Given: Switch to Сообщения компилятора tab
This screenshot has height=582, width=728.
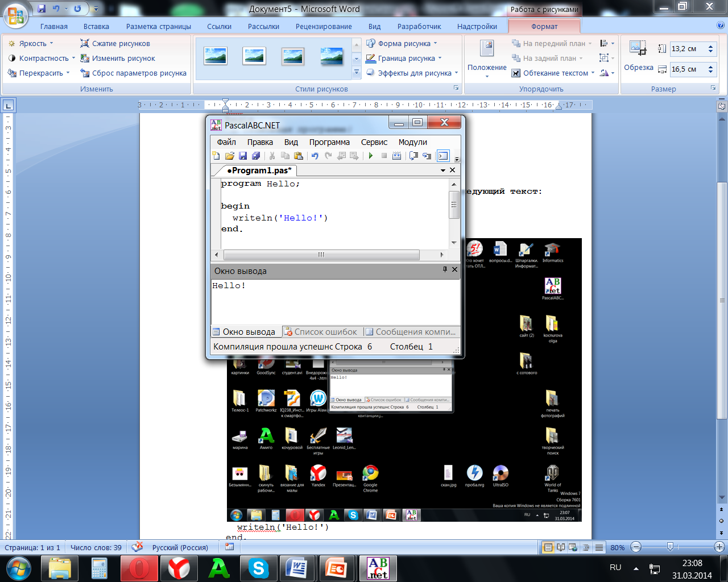Looking at the screenshot, I should point(411,332).
